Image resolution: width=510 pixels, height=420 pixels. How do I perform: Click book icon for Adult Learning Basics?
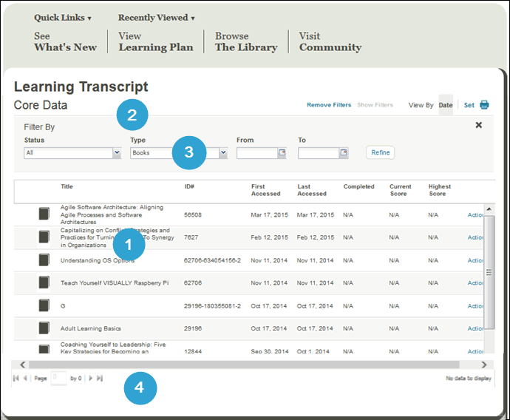[x=44, y=328]
